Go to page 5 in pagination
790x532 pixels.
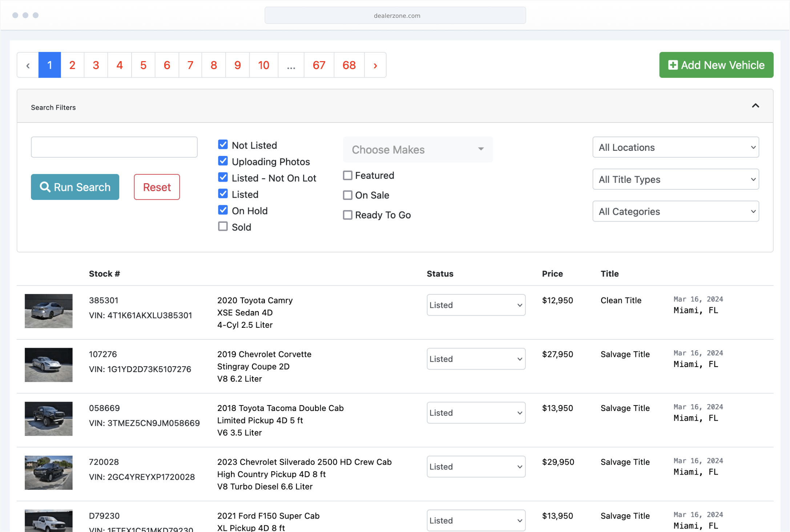[143, 65]
